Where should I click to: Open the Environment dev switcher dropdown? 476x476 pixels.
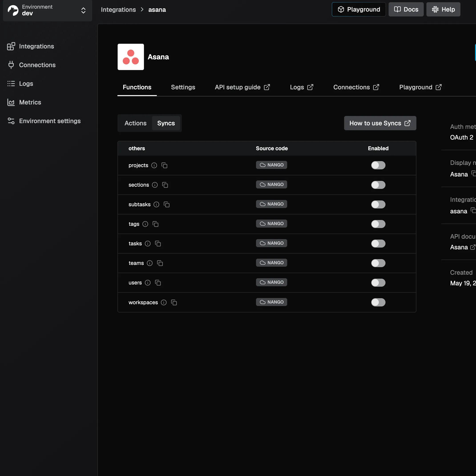[x=48, y=10]
